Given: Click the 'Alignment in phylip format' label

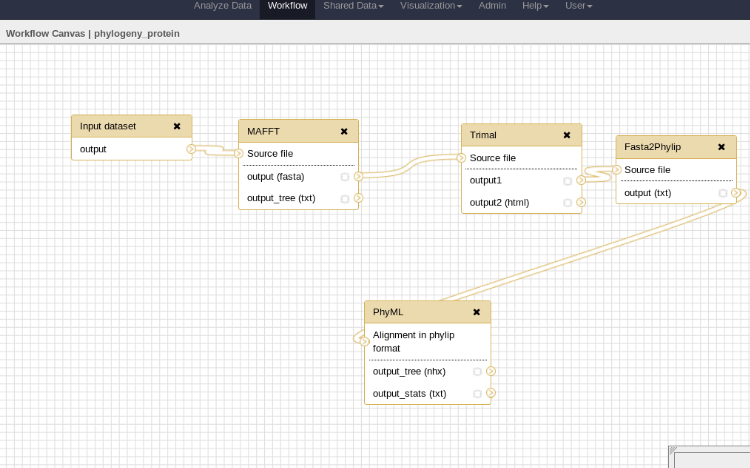Looking at the screenshot, I should tap(414, 342).
